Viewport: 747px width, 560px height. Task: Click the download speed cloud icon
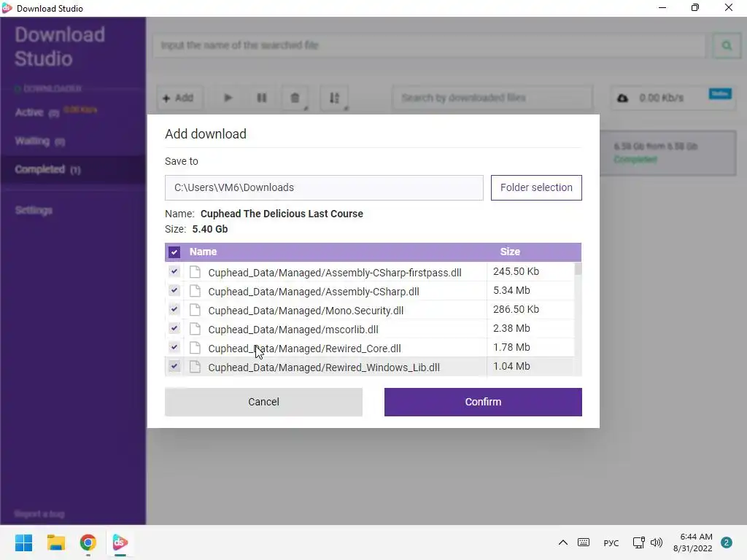point(623,98)
